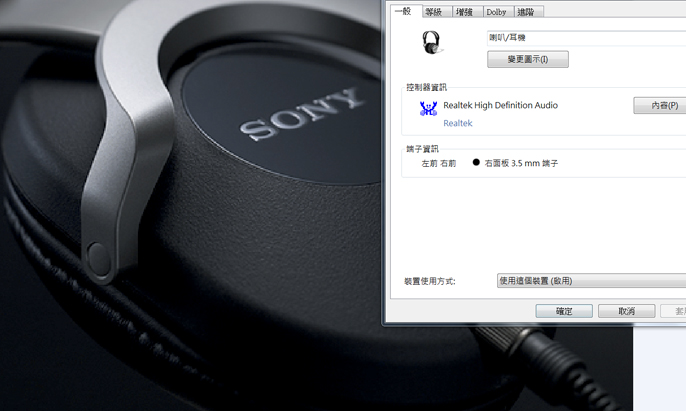686x411 pixels.
Task: Open the 增強 tab
Action: pyautogui.click(x=468, y=12)
